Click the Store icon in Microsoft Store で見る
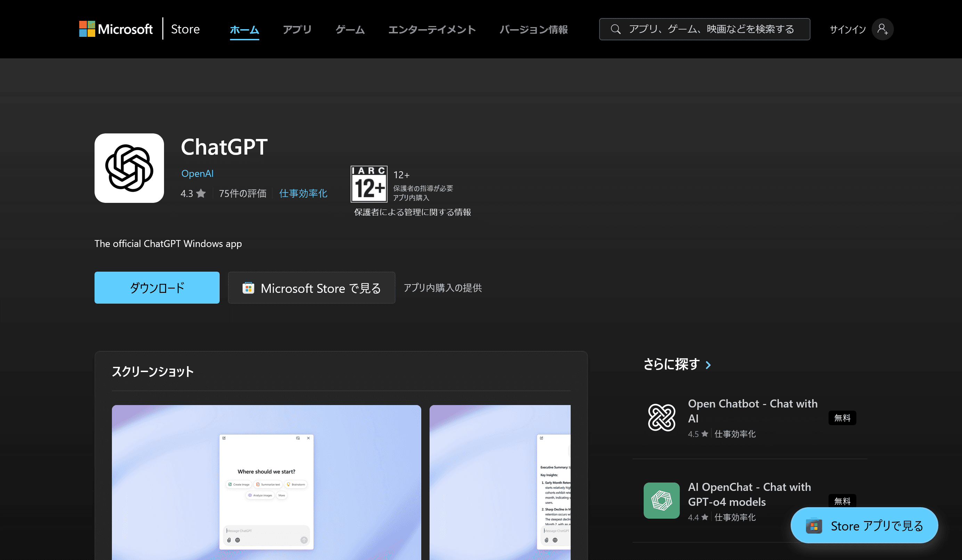Screen dimensions: 962x560 point(248,288)
